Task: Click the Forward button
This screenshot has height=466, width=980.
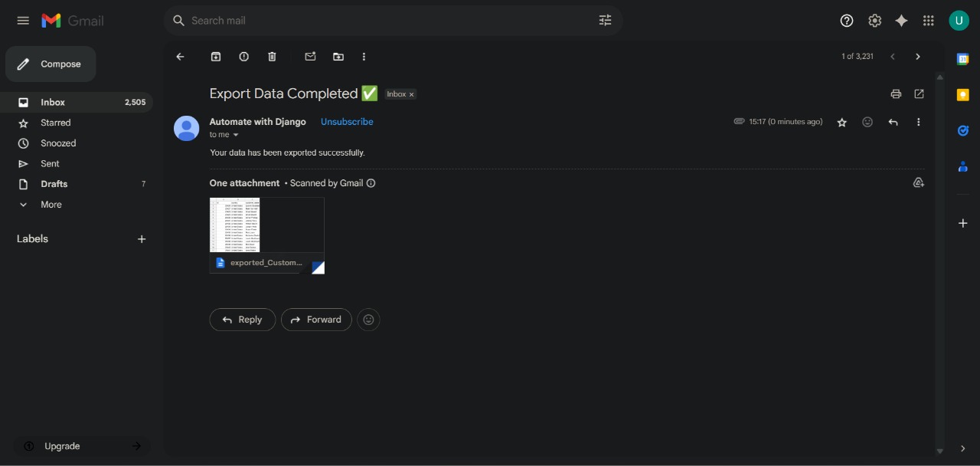Action: tap(316, 320)
